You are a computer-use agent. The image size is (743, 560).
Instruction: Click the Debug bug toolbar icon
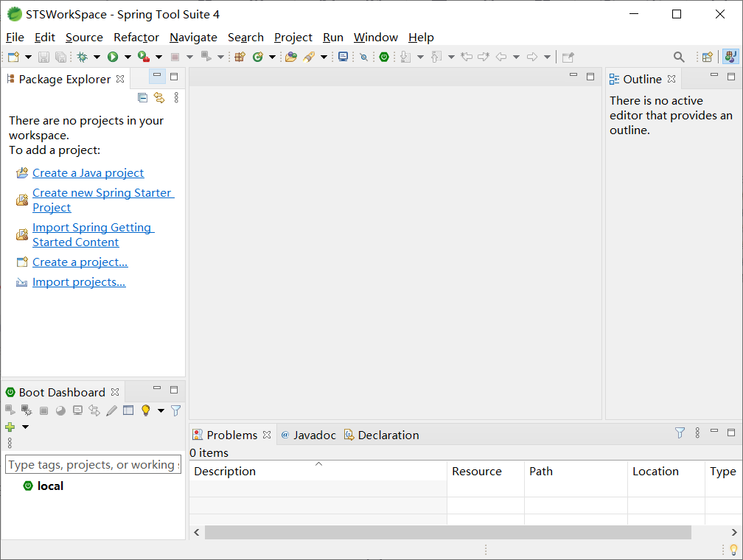83,57
